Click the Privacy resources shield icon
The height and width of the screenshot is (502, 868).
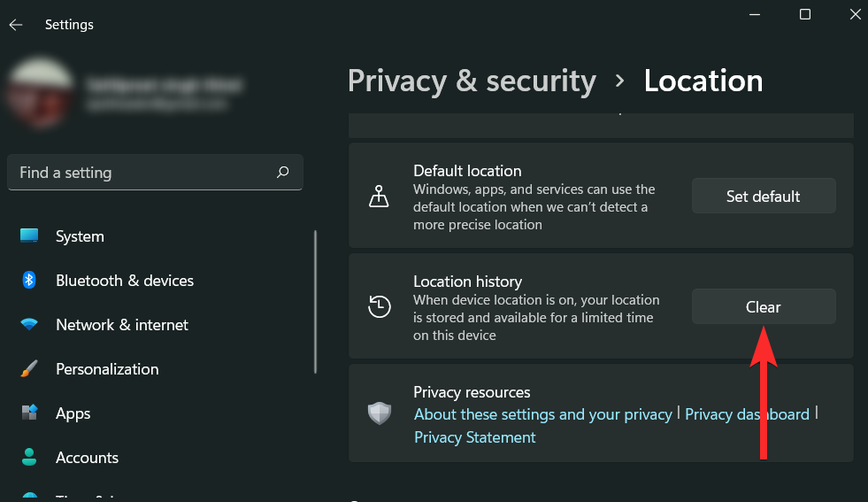tap(379, 413)
